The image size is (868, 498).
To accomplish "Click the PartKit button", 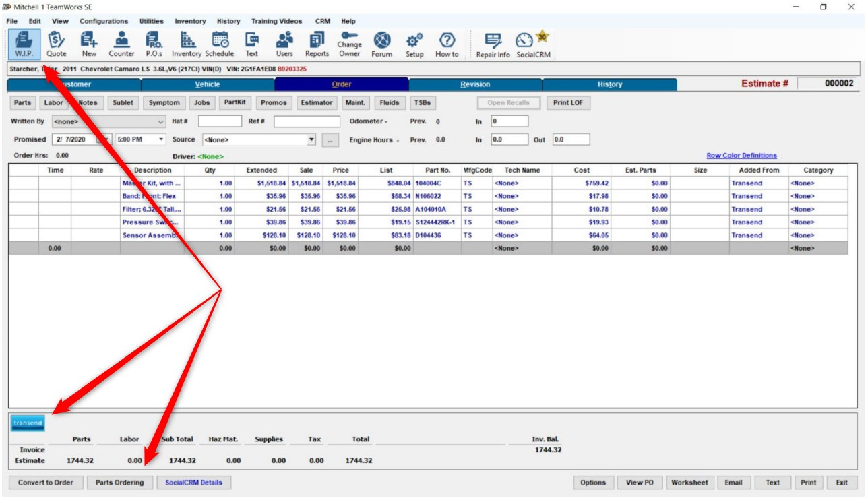I will tap(235, 103).
